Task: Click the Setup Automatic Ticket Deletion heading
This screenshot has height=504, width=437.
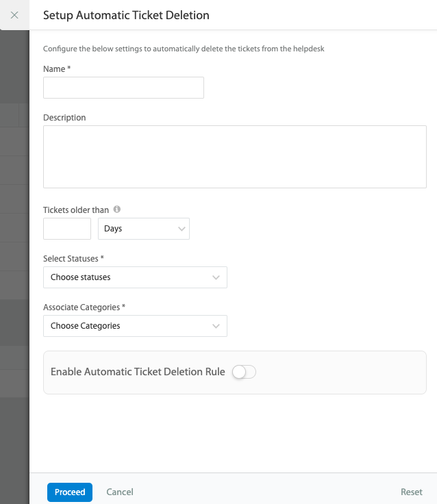Action: click(126, 14)
